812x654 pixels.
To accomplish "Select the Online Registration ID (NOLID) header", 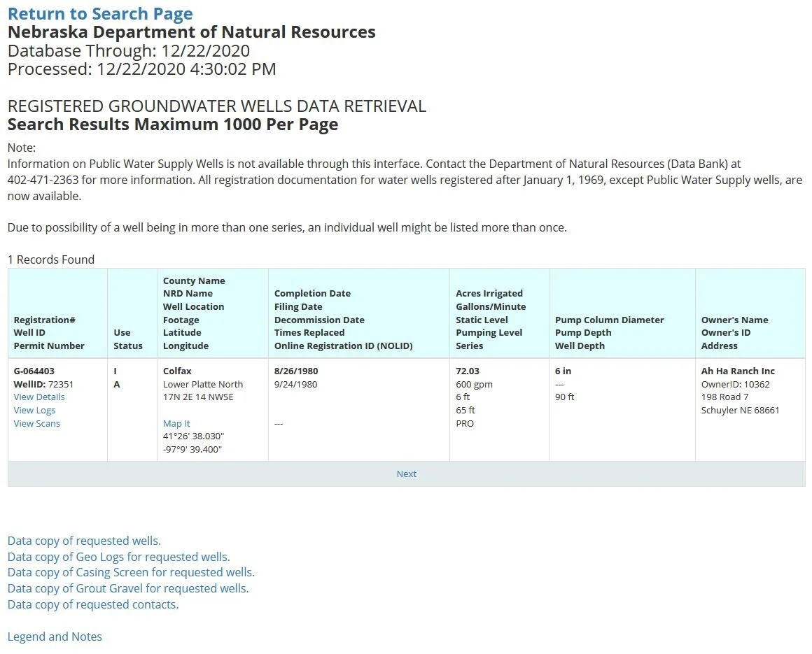I will coord(343,346).
